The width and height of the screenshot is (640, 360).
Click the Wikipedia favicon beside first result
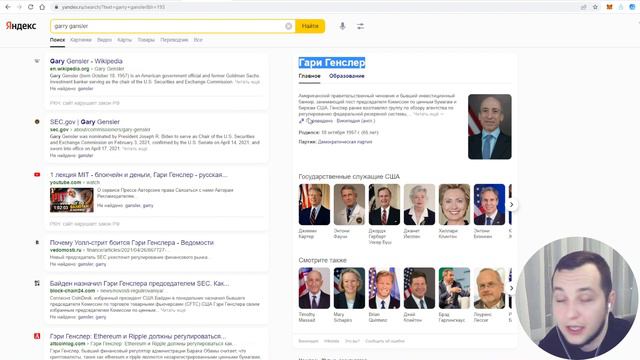click(37, 61)
